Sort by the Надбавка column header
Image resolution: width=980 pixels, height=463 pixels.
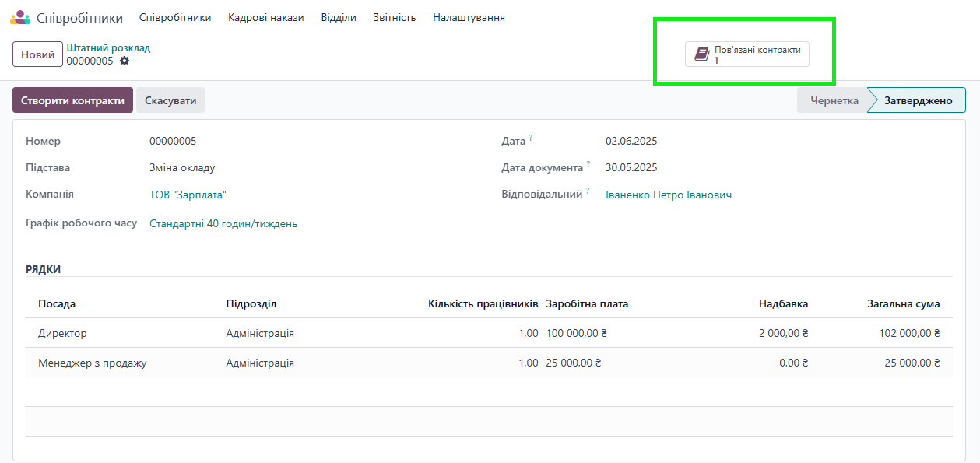pos(783,303)
